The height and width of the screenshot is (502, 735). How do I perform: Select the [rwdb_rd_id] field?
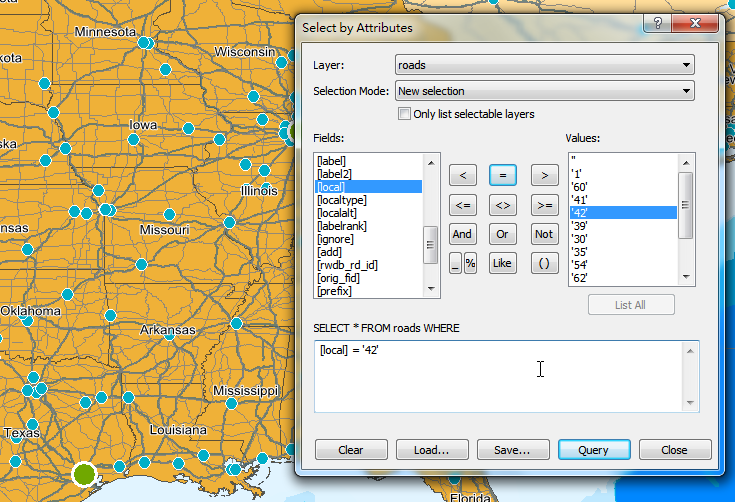368,265
